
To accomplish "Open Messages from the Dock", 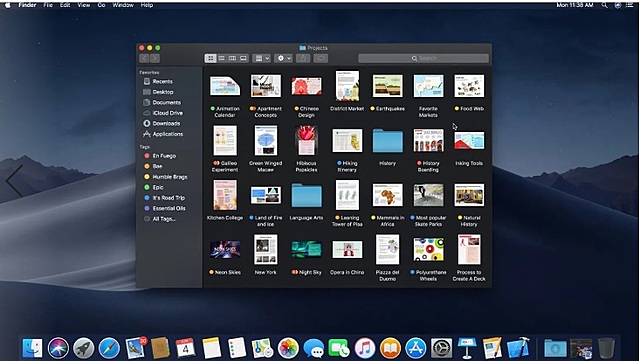I will (x=313, y=348).
